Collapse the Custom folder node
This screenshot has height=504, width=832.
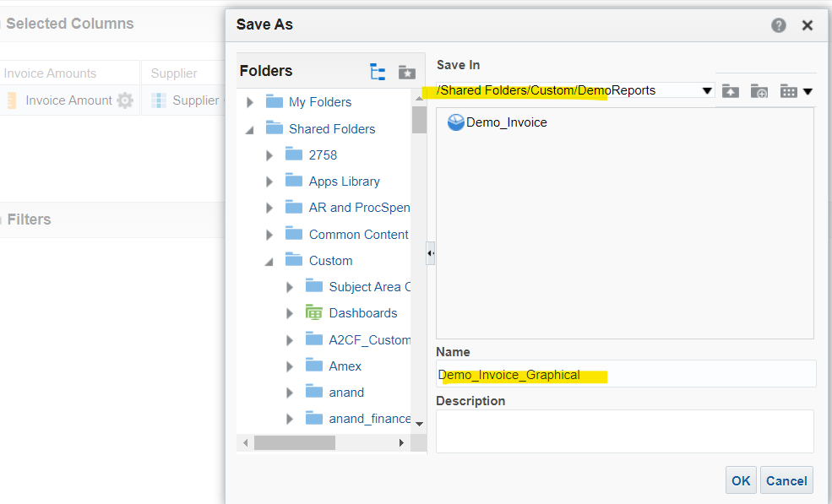(x=269, y=262)
